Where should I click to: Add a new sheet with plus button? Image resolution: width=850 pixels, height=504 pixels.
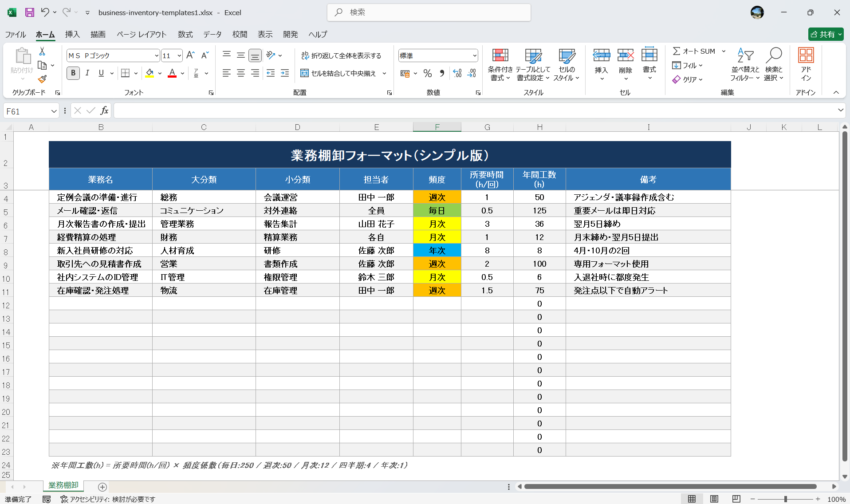pyautogui.click(x=102, y=487)
